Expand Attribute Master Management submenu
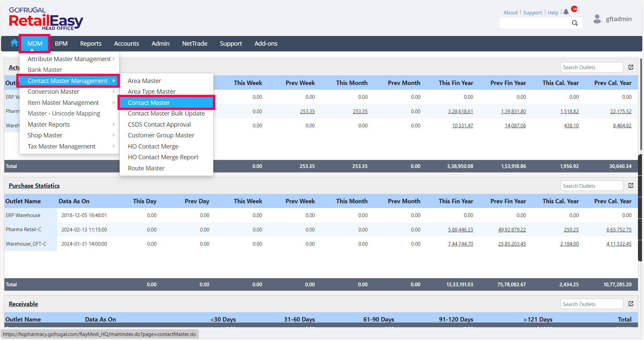Screen dimensions: 644x340 click(69, 59)
